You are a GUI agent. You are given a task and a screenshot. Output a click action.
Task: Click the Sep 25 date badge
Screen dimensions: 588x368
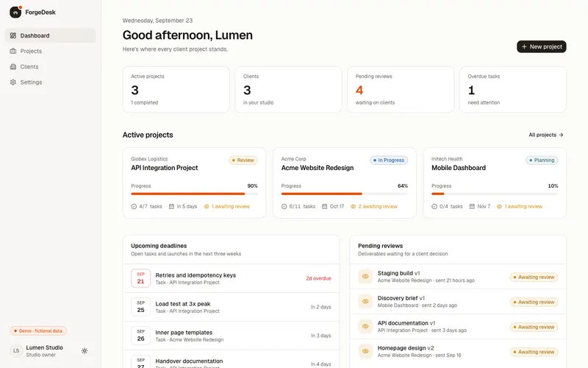click(x=140, y=306)
